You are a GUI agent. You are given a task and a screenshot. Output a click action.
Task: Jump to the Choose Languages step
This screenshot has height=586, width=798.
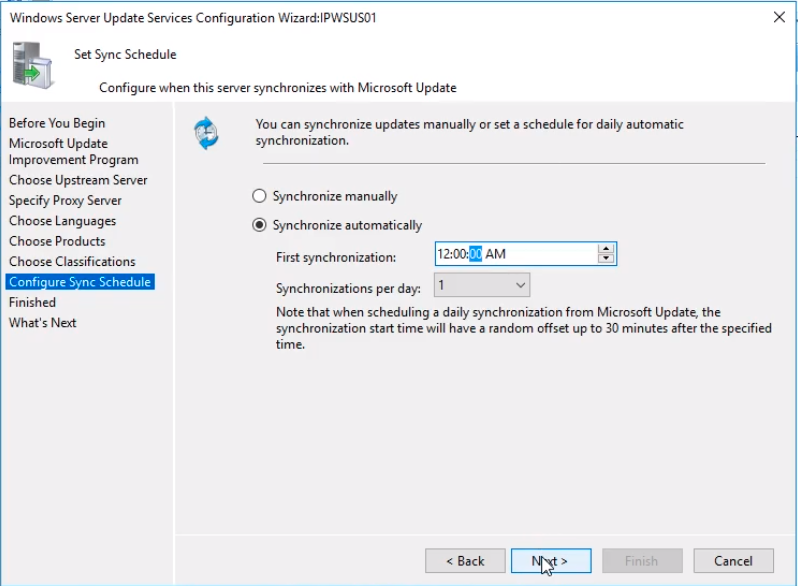click(63, 221)
